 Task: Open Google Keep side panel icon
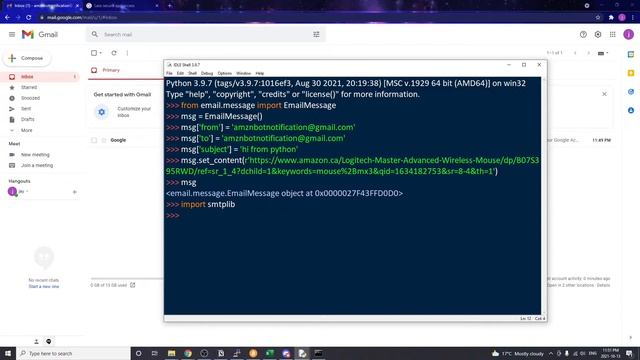tap(631, 73)
